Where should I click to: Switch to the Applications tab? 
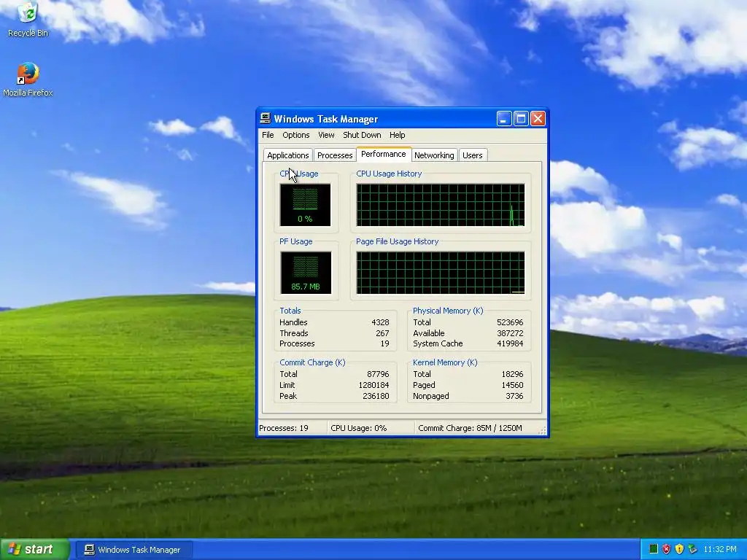point(287,155)
